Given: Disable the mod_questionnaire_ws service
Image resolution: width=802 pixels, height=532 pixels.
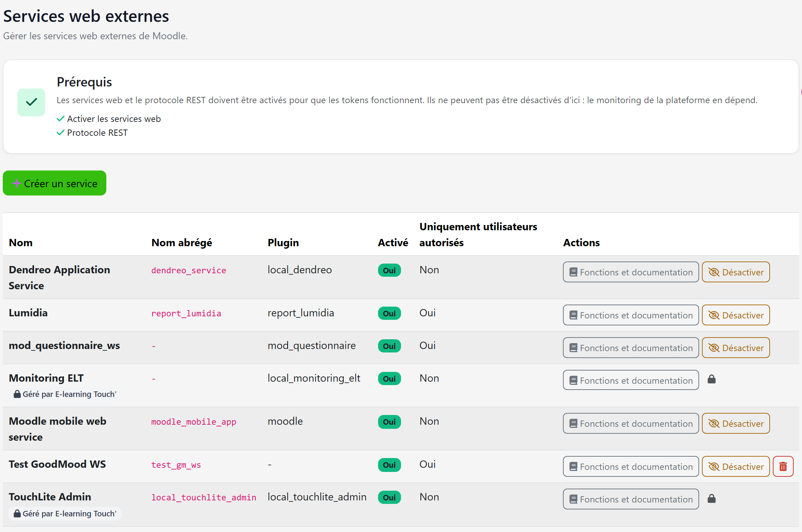Looking at the screenshot, I should (x=736, y=348).
